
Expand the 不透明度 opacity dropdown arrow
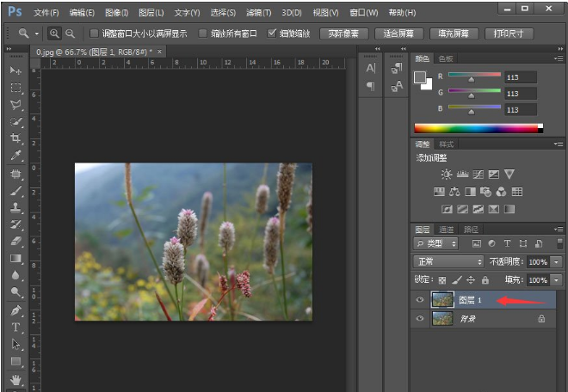556,261
